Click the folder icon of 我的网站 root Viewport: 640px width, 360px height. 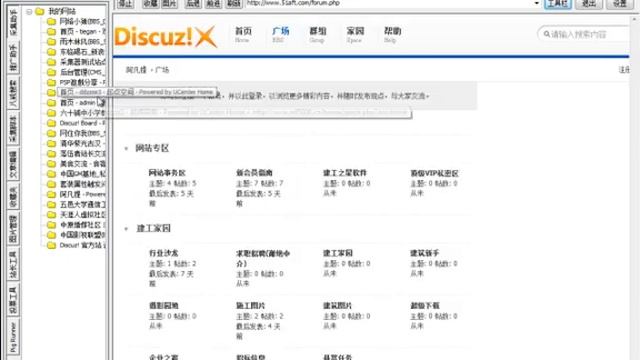coord(39,11)
